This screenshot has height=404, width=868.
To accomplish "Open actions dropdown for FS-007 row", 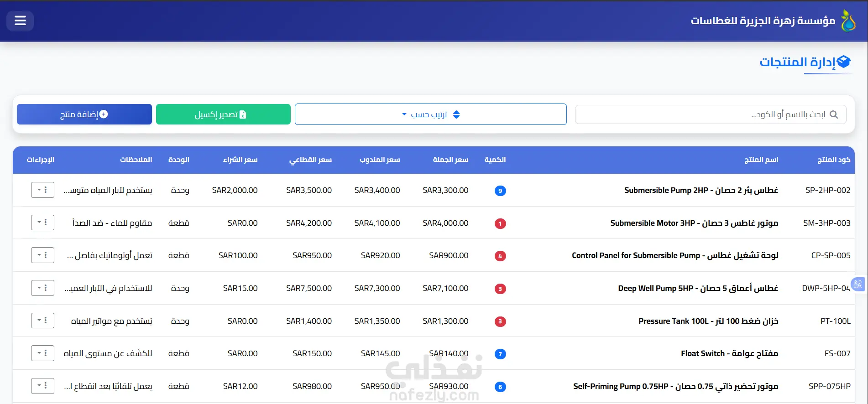I will pos(42,353).
